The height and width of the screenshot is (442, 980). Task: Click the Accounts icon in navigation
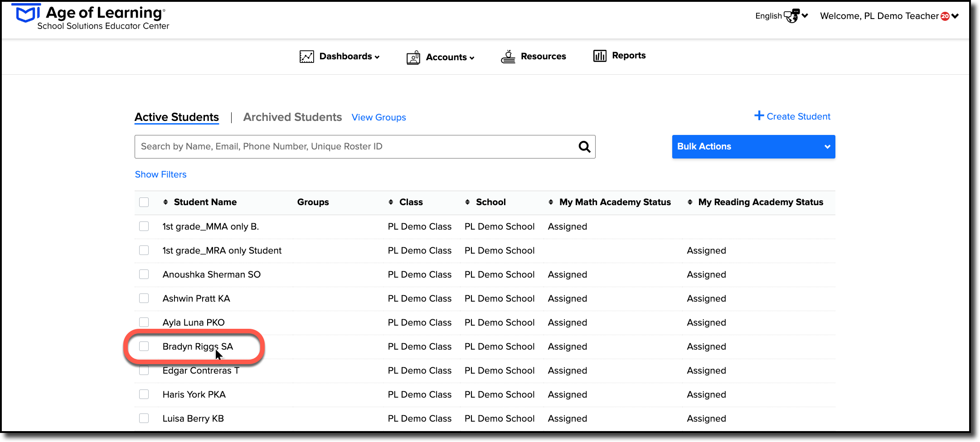[x=413, y=57]
